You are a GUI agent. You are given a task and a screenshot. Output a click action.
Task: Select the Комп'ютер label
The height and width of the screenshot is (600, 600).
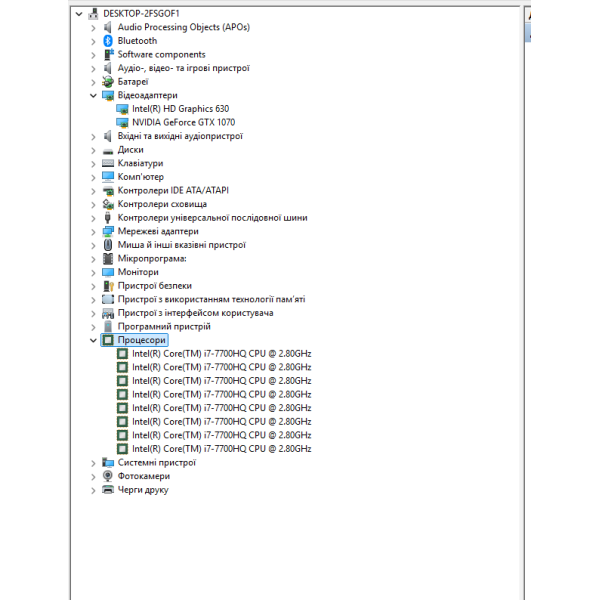coord(141,177)
